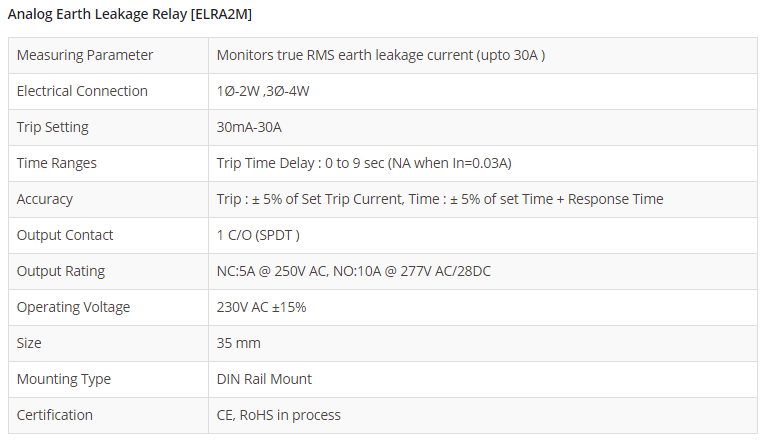The height and width of the screenshot is (440, 765).
Task: Select the Electrical Connection label cell
Action: pyautogui.click(x=82, y=91)
